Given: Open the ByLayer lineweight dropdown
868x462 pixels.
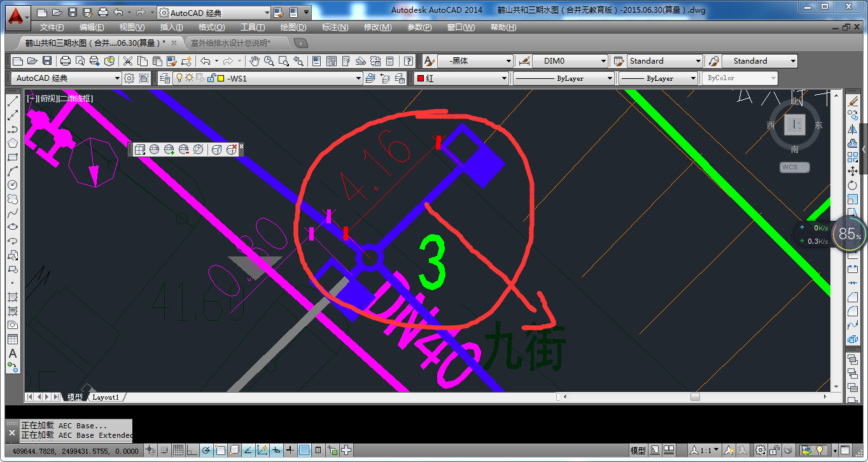Looking at the screenshot, I should tap(659, 78).
